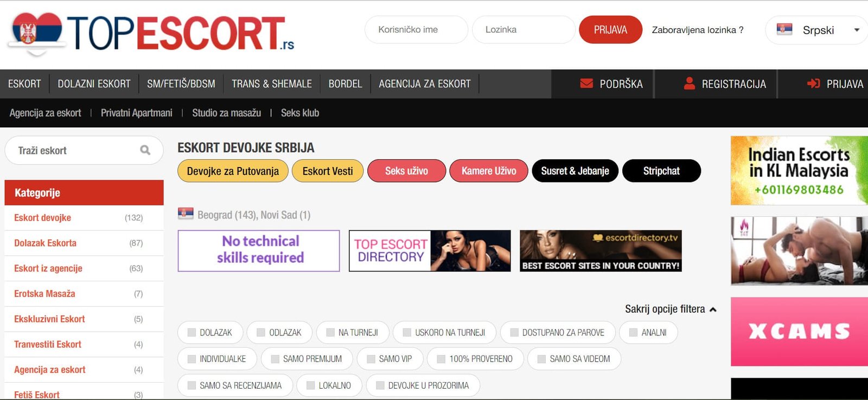Image resolution: width=868 pixels, height=400 pixels.
Task: Focus the Korisničko ime field
Action: point(416,30)
